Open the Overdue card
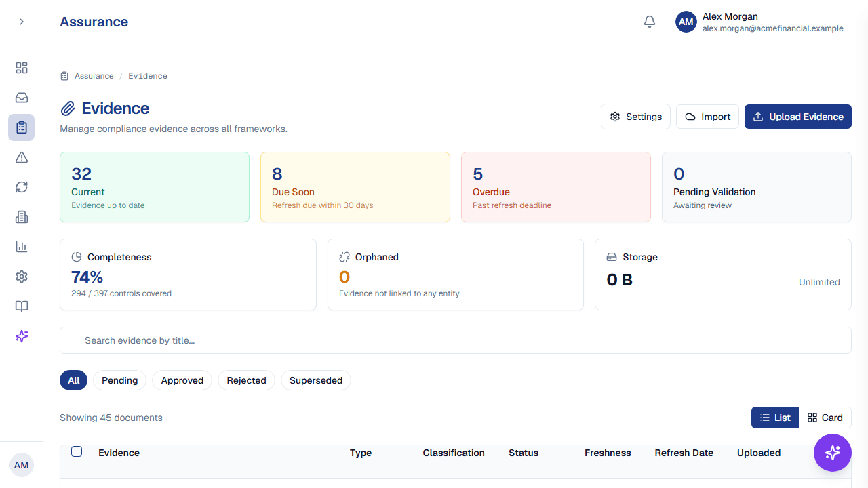Screen dimensions: 868x488 (556, 187)
